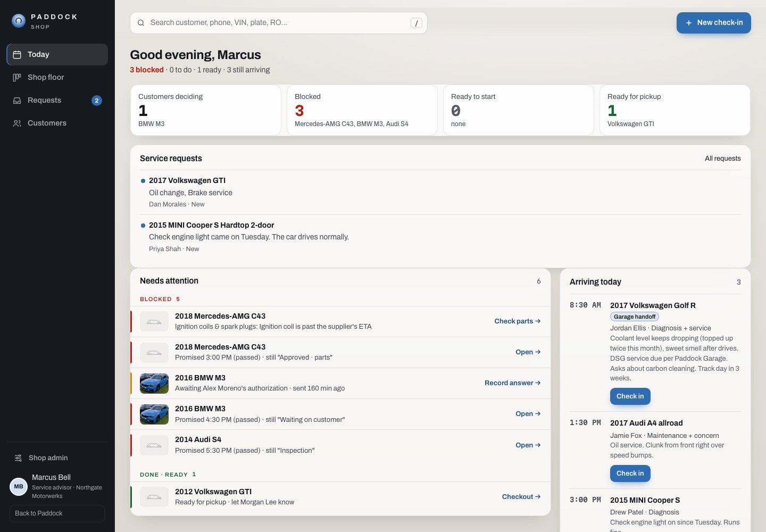Click the Paddock Shop logo icon
766x532 pixels.
tap(19, 21)
